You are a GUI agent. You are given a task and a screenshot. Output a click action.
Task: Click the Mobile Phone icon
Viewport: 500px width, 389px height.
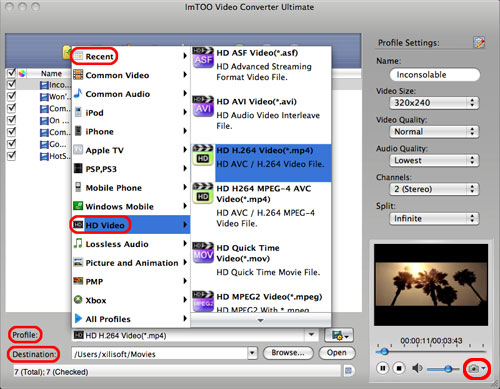tap(78, 187)
